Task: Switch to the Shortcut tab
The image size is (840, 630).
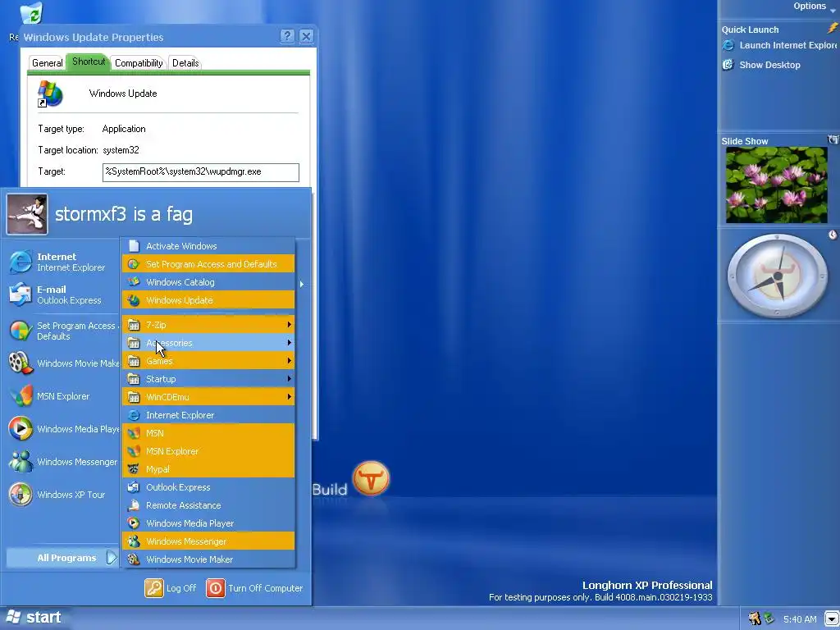Action: pyautogui.click(x=89, y=62)
